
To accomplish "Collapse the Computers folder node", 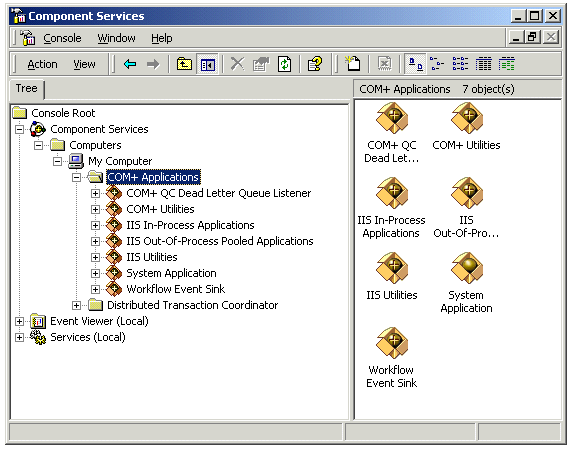I will tap(38, 145).
